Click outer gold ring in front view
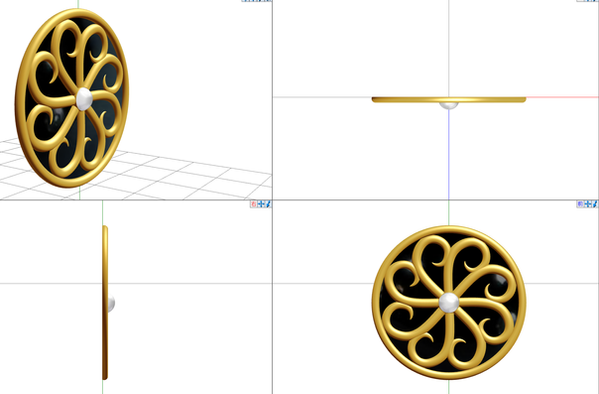 click(x=449, y=229)
